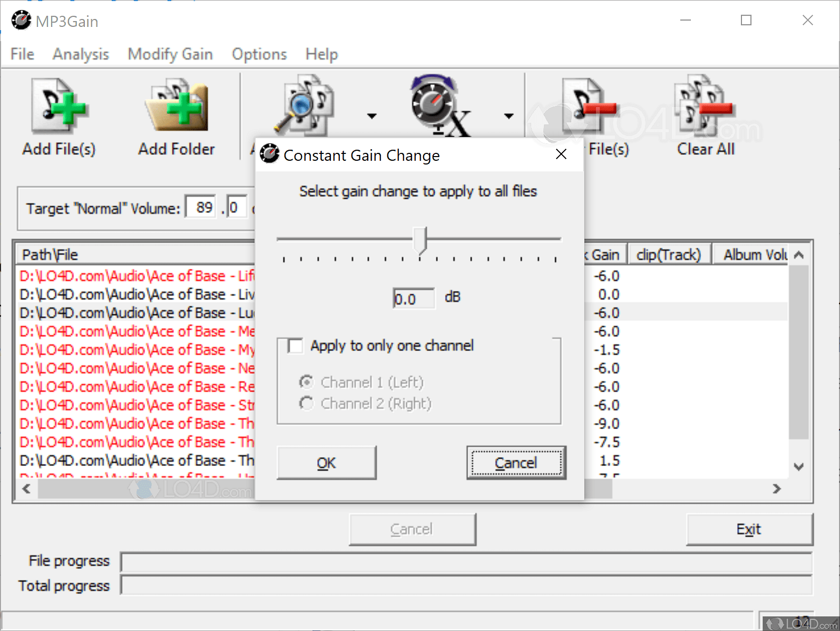This screenshot has height=631, width=840.
Task: Open the Analysis menu
Action: coord(81,54)
